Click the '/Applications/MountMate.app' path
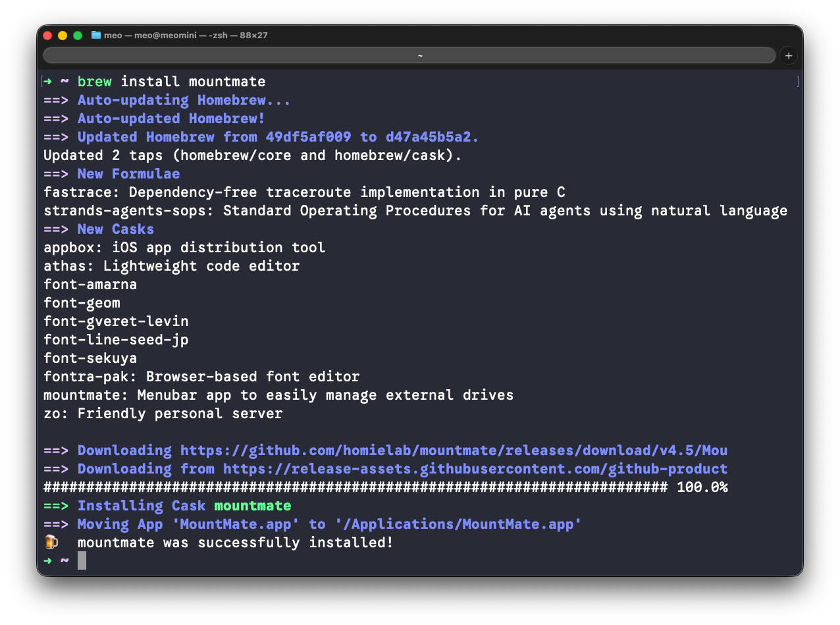 458,524
